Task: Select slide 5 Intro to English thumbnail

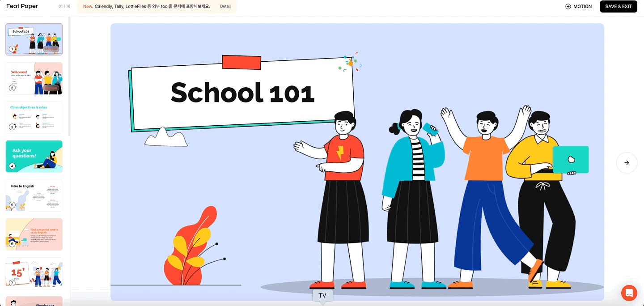Action: pos(34,195)
